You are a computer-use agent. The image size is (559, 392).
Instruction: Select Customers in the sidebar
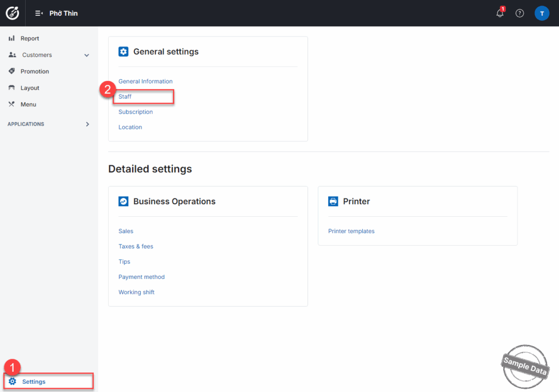click(37, 55)
